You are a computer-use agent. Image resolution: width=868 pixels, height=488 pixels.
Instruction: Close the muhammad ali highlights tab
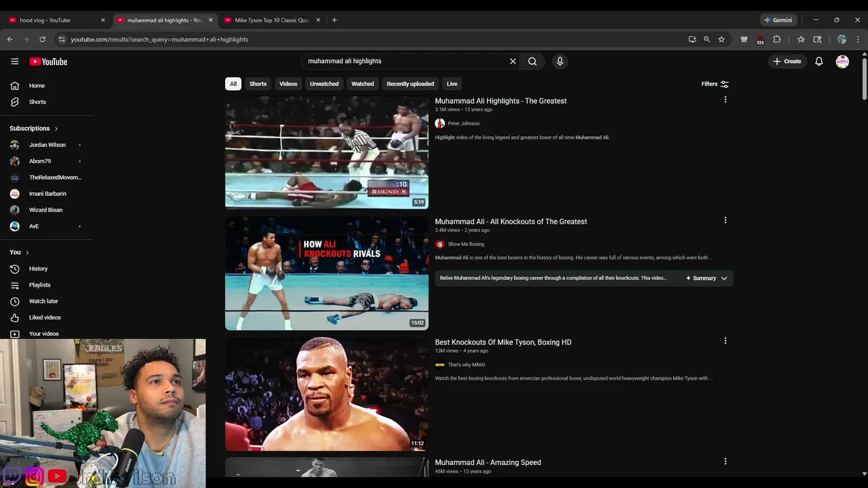210,20
